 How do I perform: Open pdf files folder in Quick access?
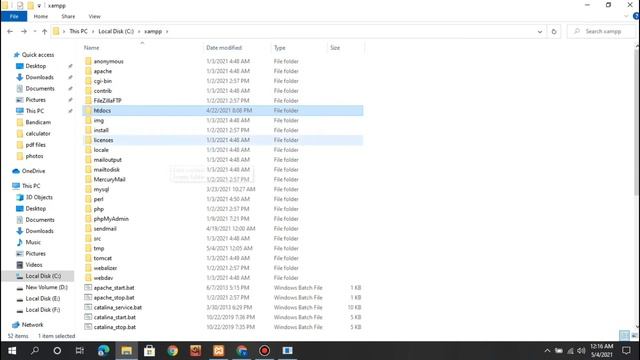[36, 144]
